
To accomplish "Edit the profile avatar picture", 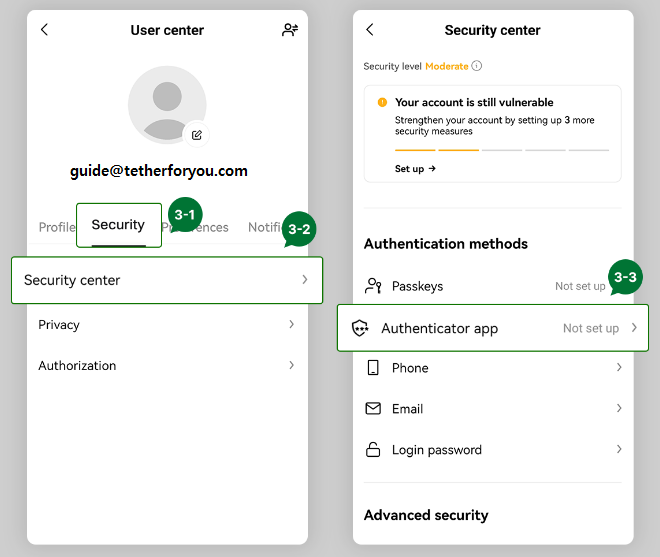I will 197,134.
